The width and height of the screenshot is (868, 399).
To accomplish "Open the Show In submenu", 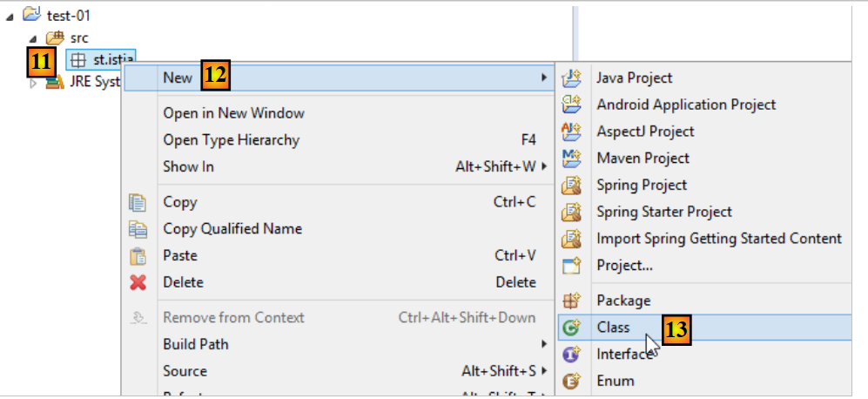I will pos(188,166).
